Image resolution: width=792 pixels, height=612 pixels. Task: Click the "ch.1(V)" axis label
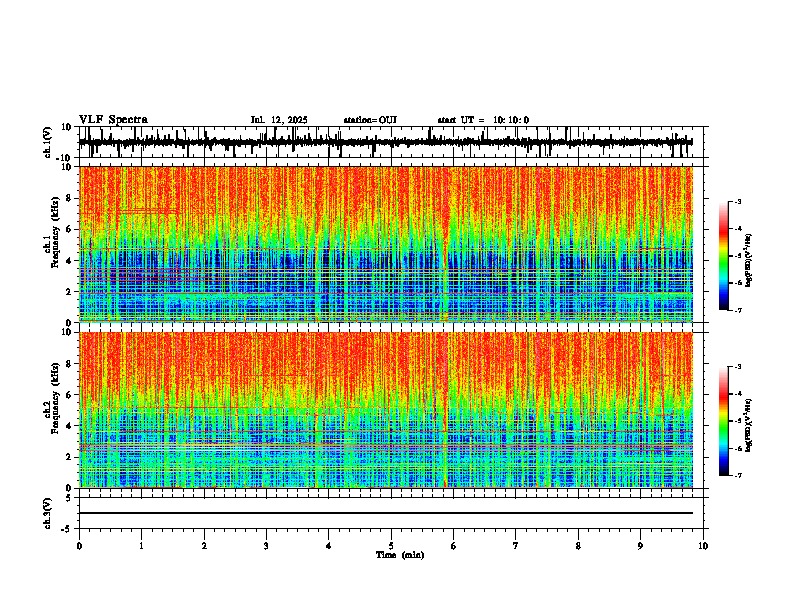tap(48, 142)
